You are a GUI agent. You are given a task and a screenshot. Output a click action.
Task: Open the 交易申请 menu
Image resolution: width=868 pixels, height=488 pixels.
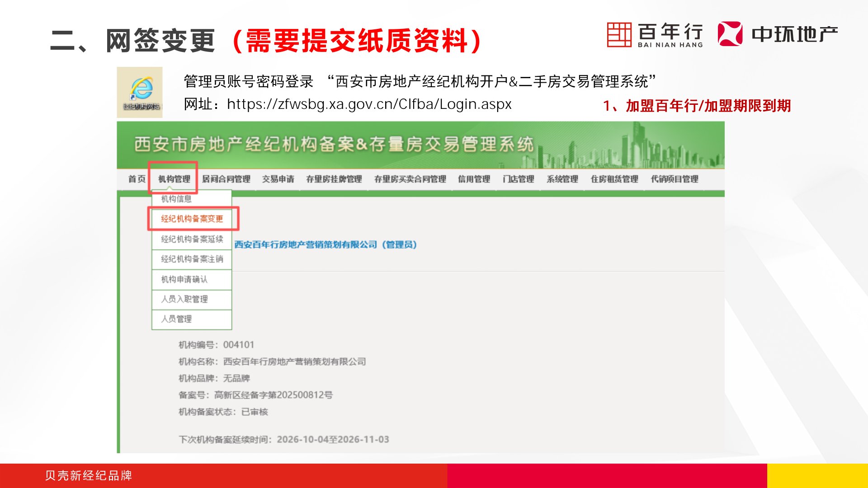click(278, 179)
